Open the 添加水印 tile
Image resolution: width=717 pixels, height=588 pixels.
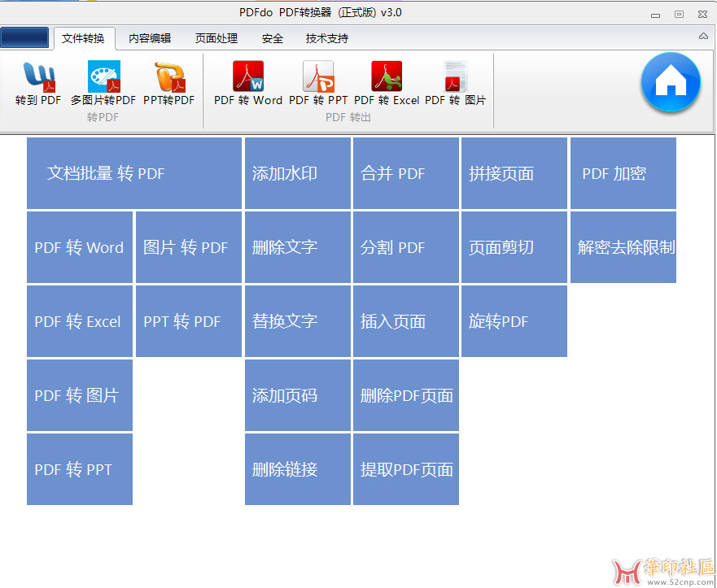298,173
